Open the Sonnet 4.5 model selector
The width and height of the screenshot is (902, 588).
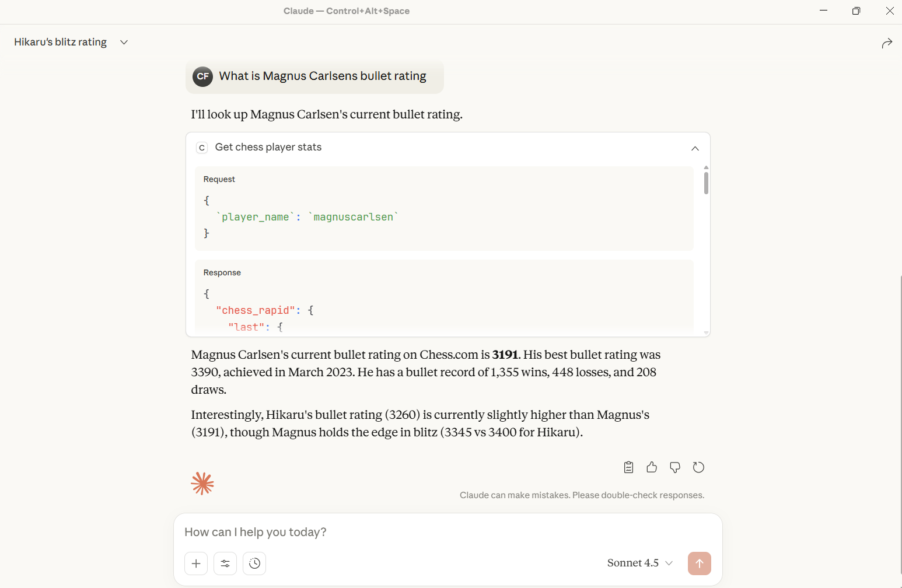click(639, 562)
